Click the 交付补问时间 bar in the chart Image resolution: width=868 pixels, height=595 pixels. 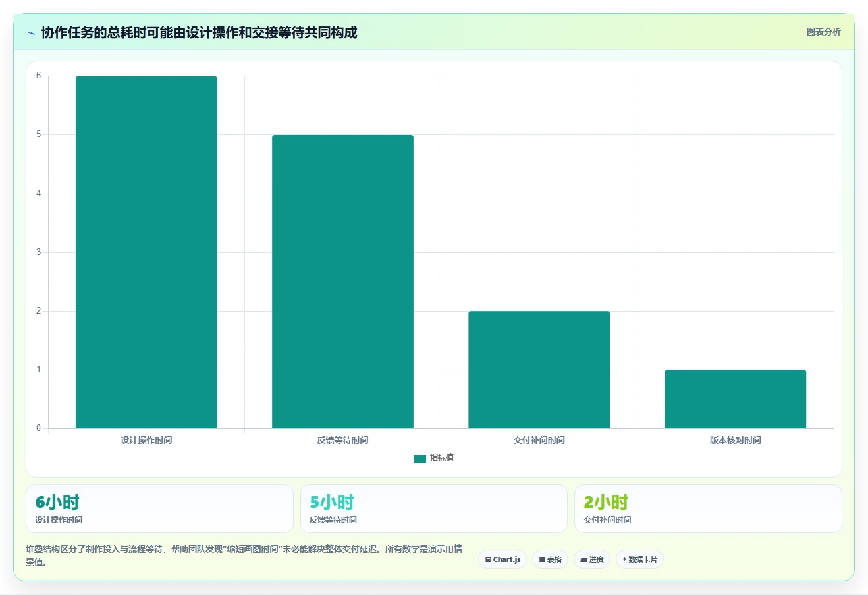point(539,370)
